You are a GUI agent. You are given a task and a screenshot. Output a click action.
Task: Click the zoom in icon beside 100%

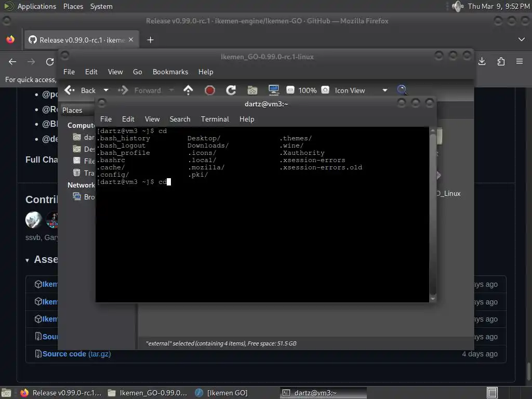coord(325,90)
